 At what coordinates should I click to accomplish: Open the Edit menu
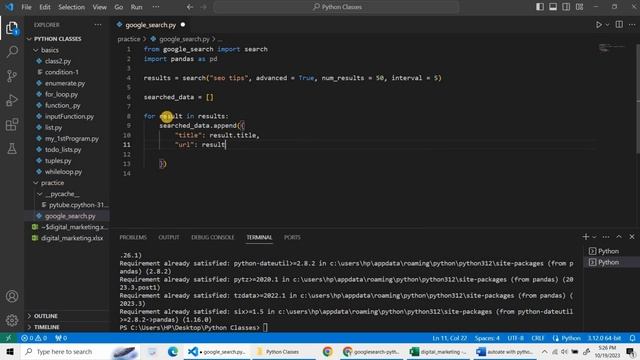pyautogui.click(x=45, y=7)
